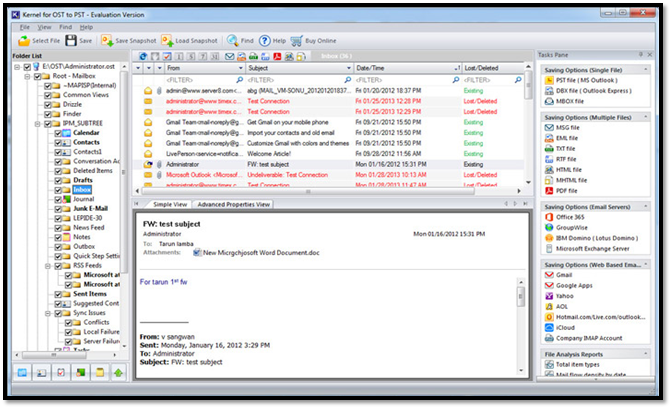The width and height of the screenshot is (672, 409).
Task: Select RTF file saving option
Action: point(561,159)
